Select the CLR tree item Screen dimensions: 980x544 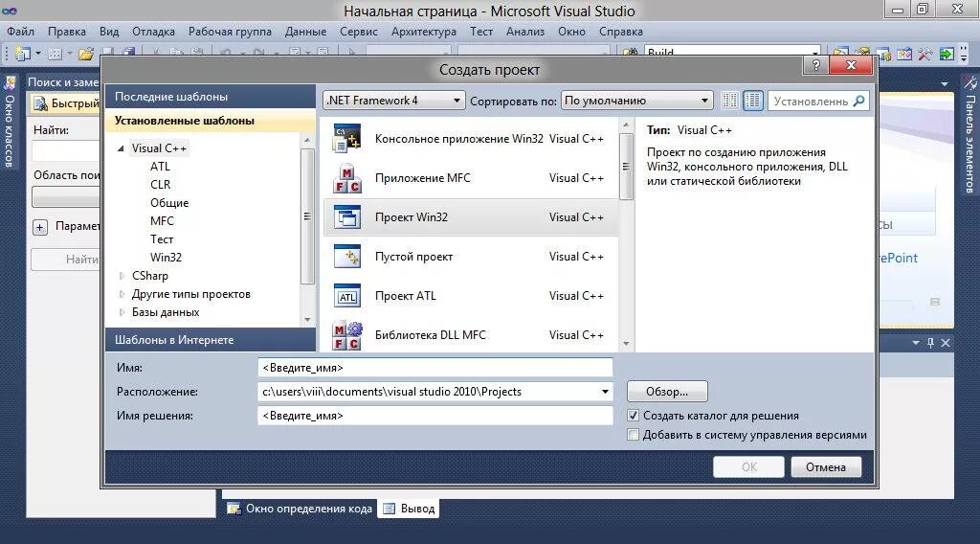tap(160, 185)
